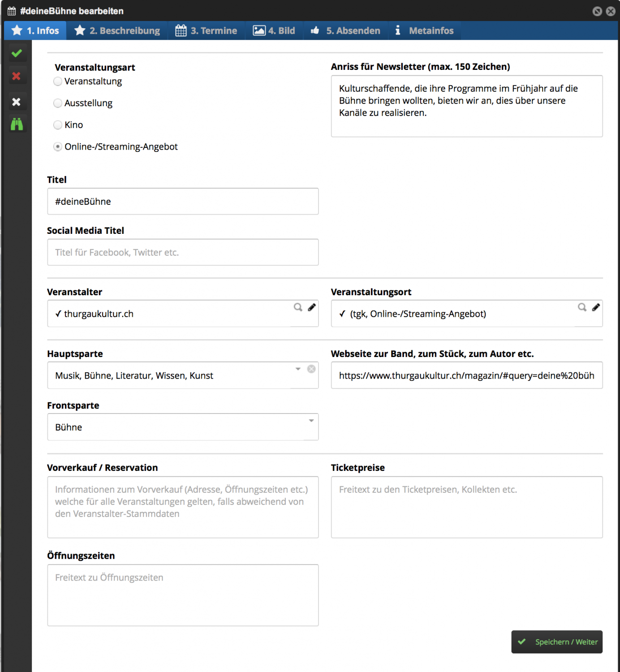Click the calendar icon in the title bar
This screenshot has width=620, height=672.
click(12, 11)
